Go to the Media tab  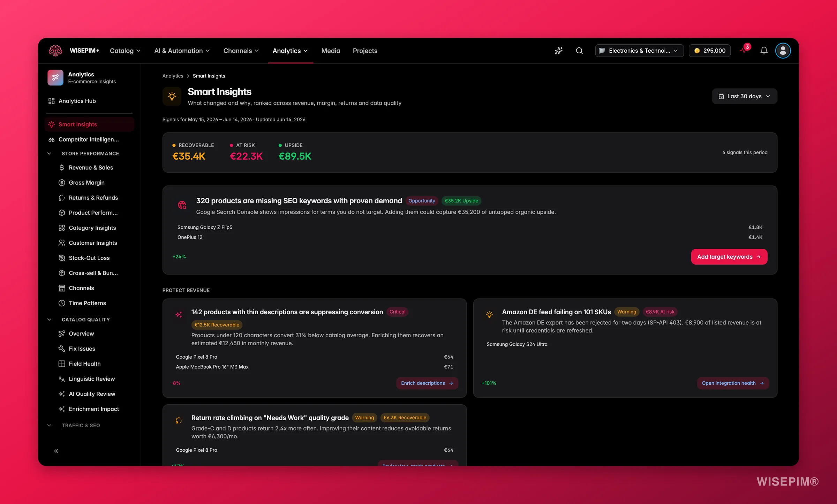click(x=331, y=51)
